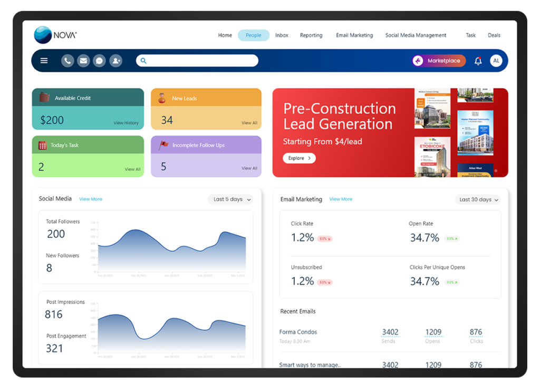The image size is (540, 392).
Task: Open the hamburger menu icon
Action: pyautogui.click(x=44, y=61)
